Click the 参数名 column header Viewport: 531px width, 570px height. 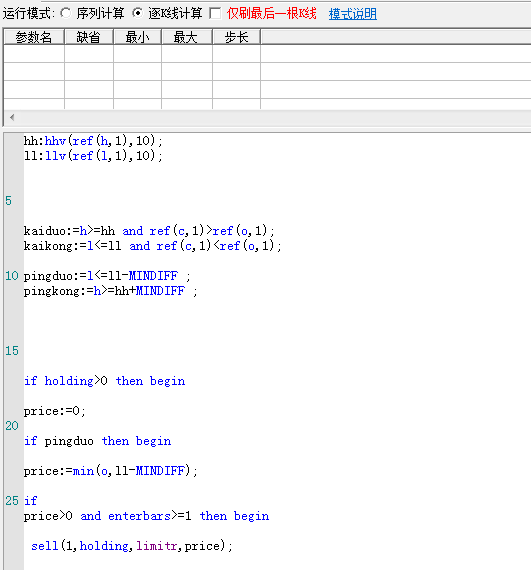[x=34, y=37]
